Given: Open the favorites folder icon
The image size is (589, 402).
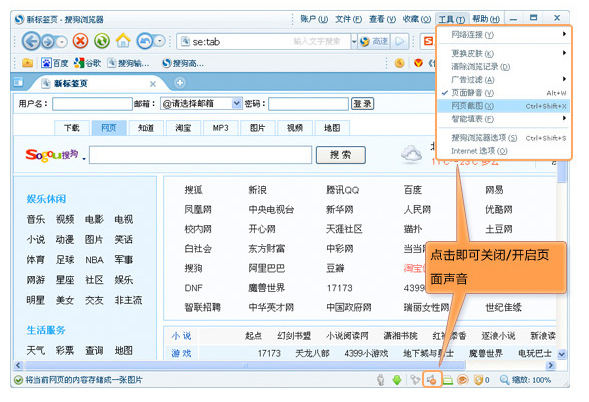Looking at the screenshot, I should pos(27,63).
